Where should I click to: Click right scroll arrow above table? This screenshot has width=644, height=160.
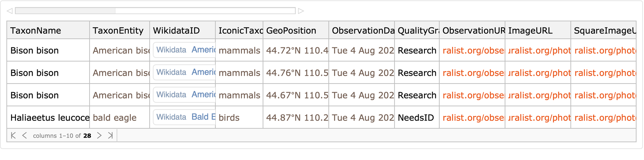pos(301,11)
